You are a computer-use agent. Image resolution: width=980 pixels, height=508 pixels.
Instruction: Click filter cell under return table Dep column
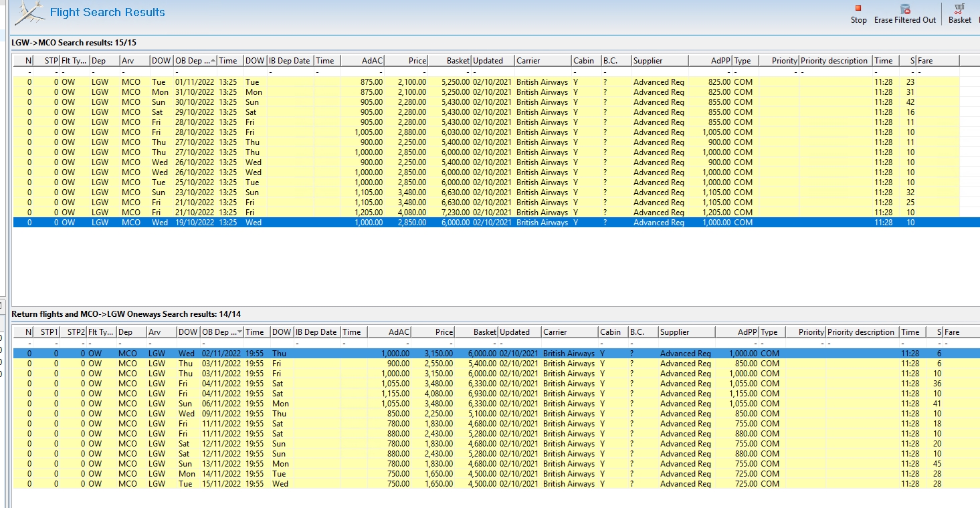[131, 343]
